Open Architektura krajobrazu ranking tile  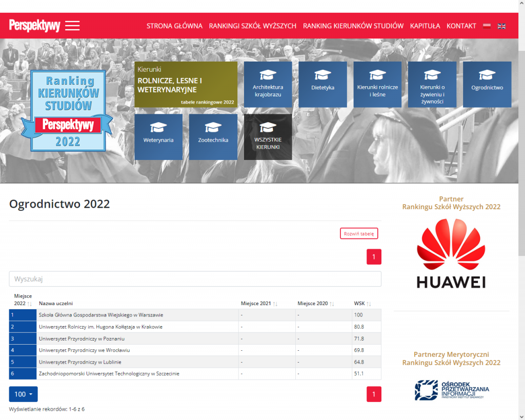pos(268,85)
